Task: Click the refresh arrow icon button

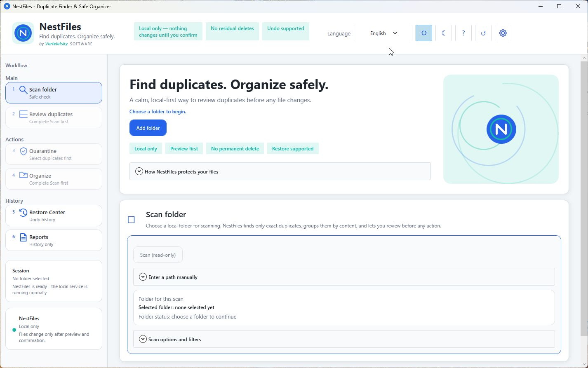Action: pyautogui.click(x=483, y=33)
